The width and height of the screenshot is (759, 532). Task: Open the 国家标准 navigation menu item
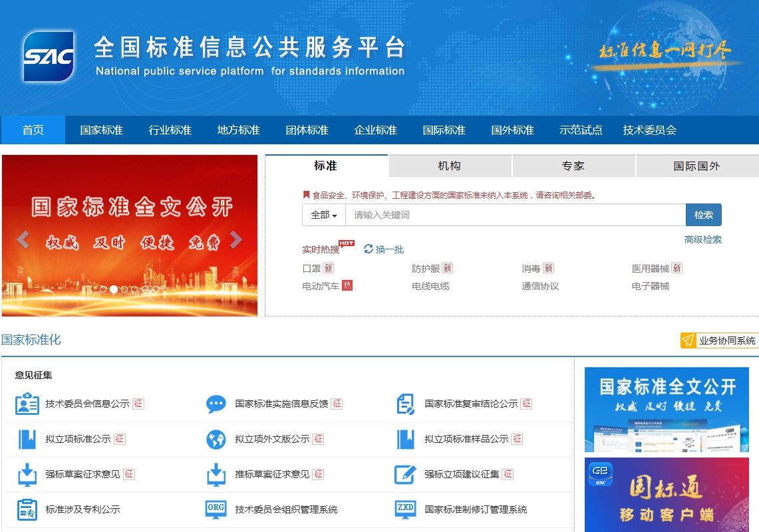[101, 130]
